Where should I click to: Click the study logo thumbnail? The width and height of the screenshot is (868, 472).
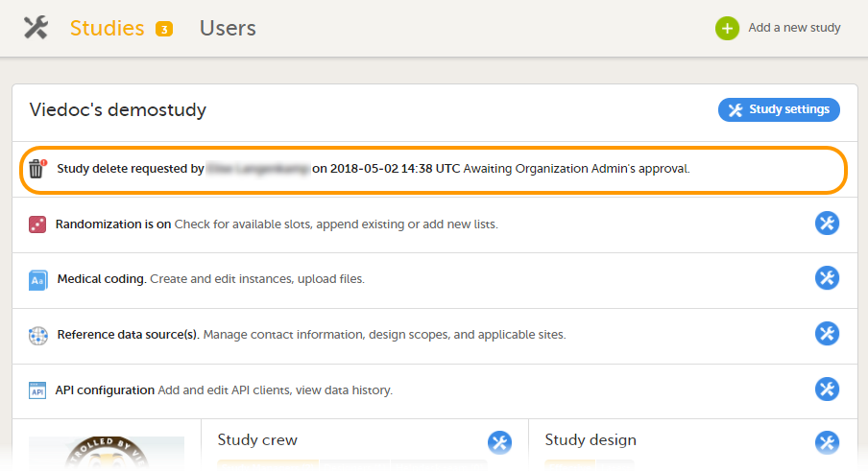click(107, 454)
